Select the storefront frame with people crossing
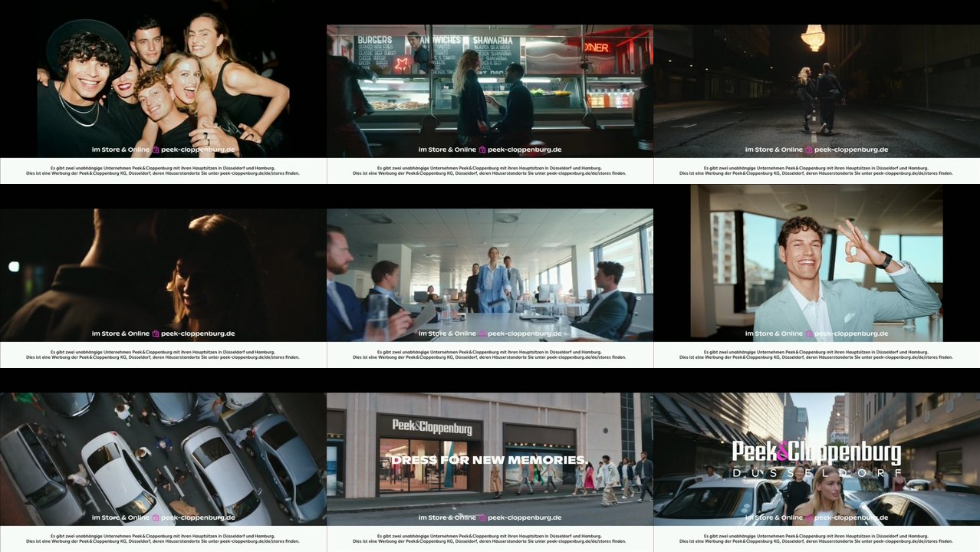This screenshot has height=552, width=980. pos(490,459)
